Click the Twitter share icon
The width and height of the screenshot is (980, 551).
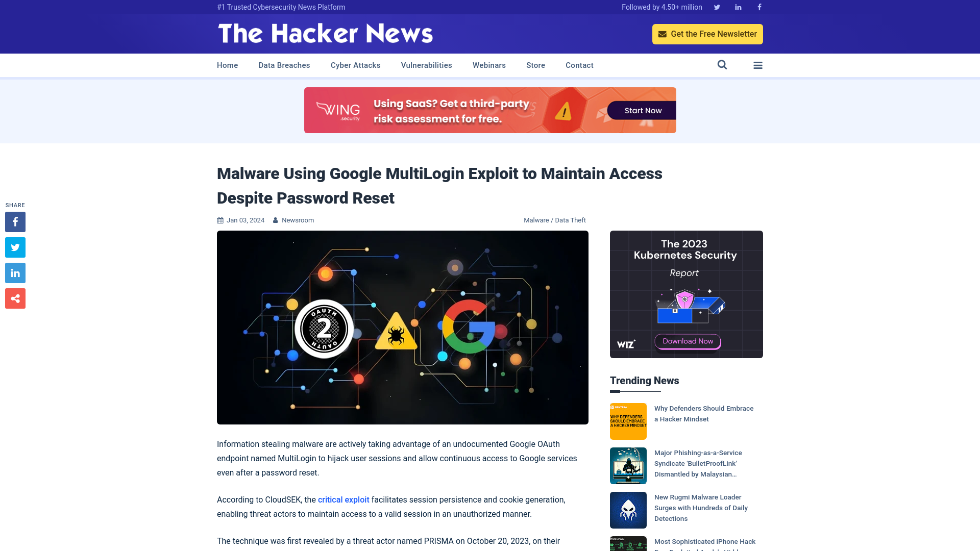15,247
